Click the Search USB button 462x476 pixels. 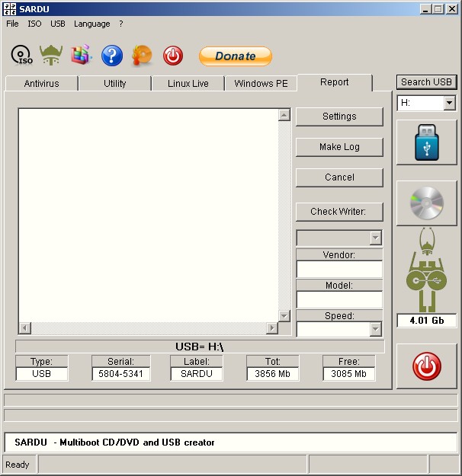pyautogui.click(x=426, y=82)
